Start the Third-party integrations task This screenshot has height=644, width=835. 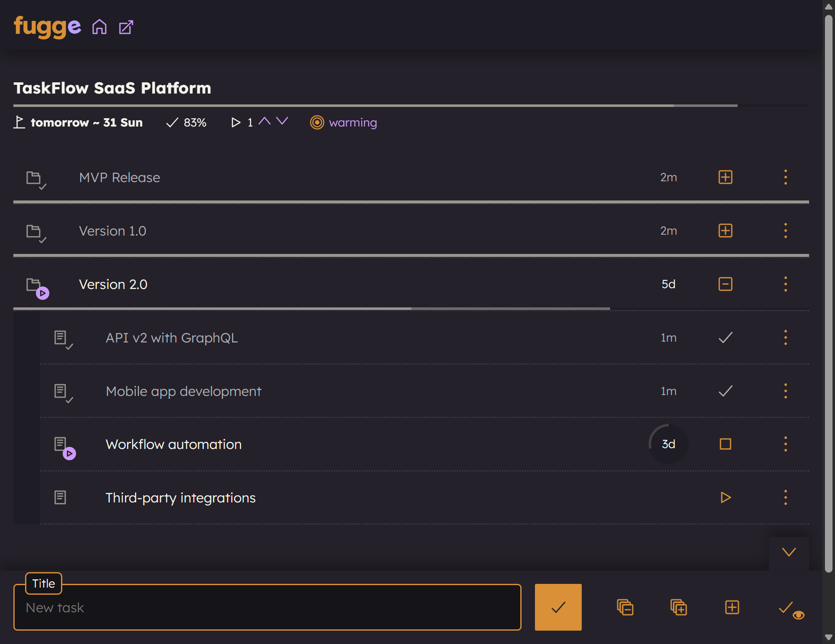tap(726, 497)
